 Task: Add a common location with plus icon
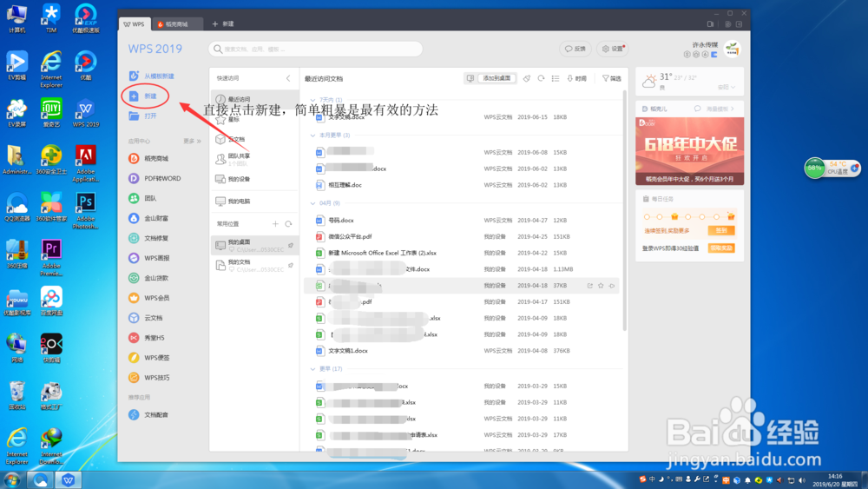pos(275,224)
